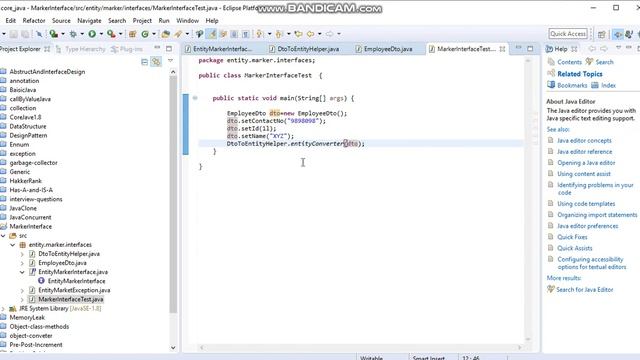Viewport: 640px width, 360px height.
Task: Maximize the editor area
Action: coord(530,49)
